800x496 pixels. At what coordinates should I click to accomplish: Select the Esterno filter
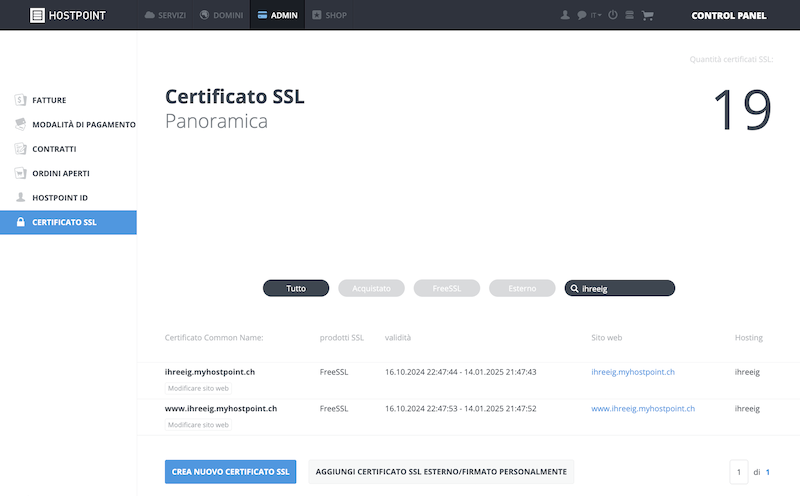coord(522,288)
